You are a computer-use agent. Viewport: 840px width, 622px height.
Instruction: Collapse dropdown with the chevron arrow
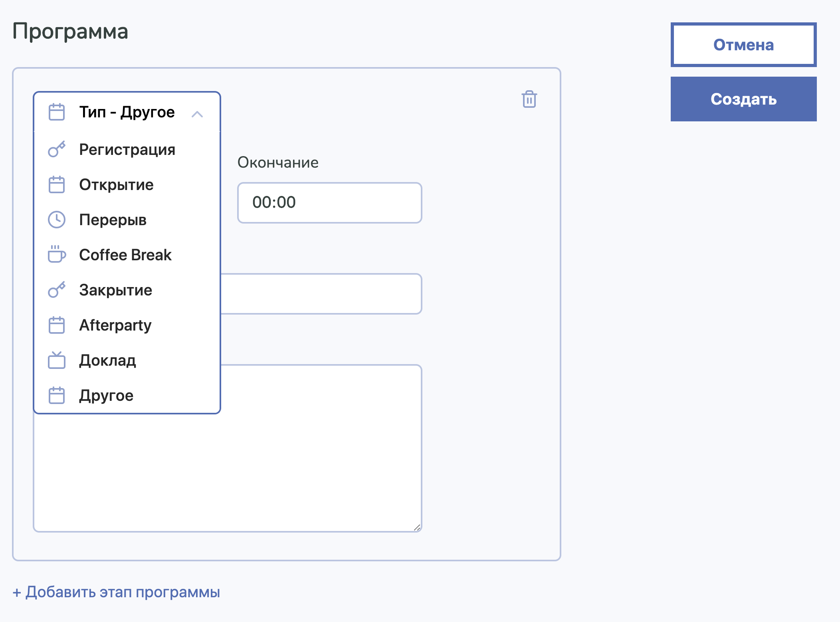click(x=197, y=115)
